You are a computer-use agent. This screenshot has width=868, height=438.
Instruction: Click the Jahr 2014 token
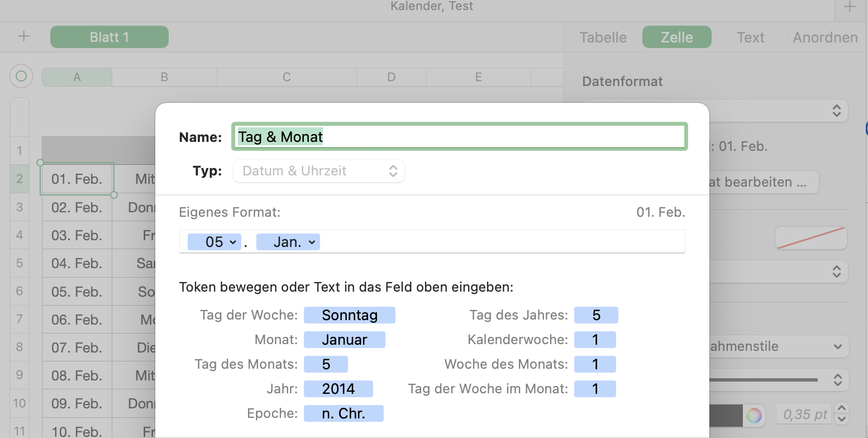tap(338, 389)
